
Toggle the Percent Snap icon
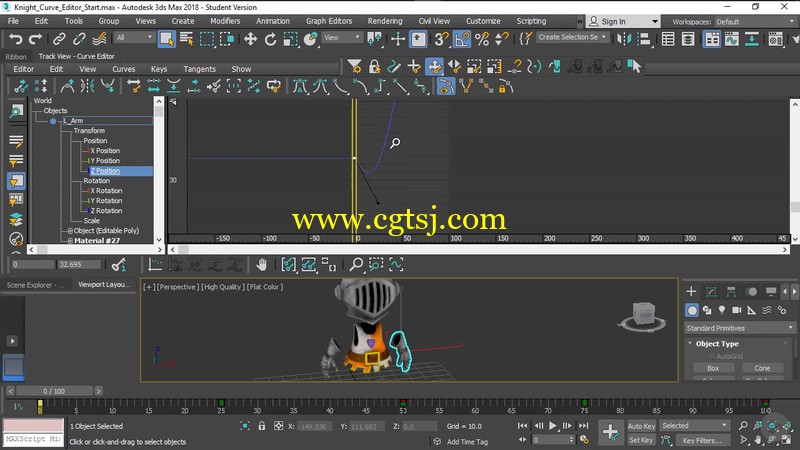[482, 39]
